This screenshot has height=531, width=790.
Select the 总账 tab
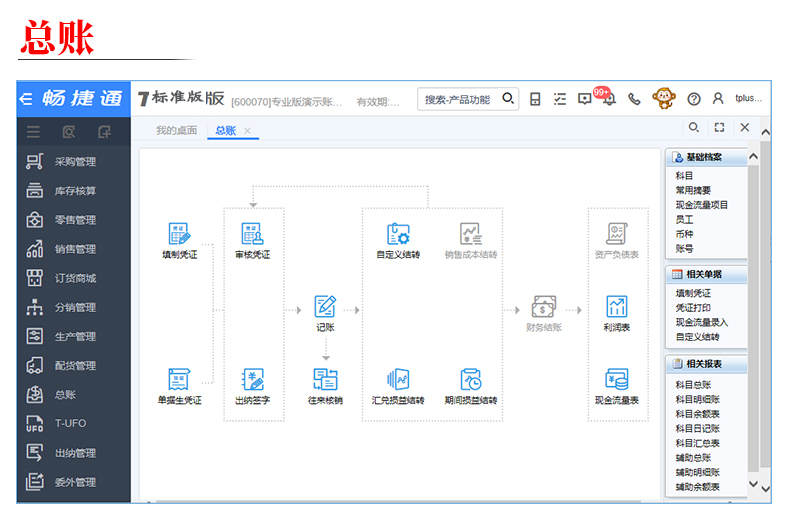click(226, 130)
